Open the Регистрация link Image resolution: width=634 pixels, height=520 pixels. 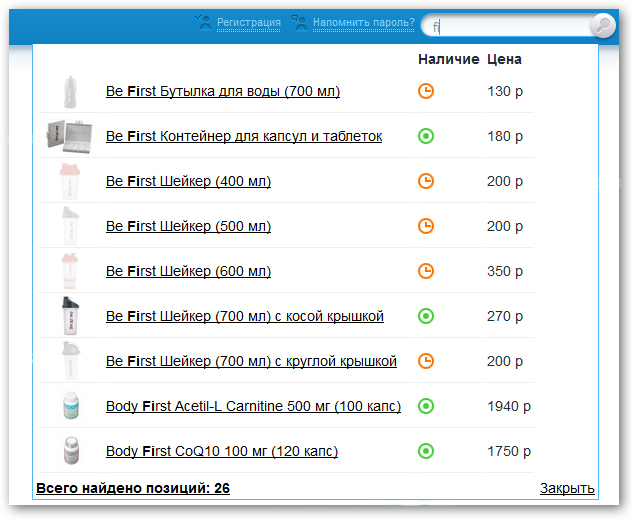[x=249, y=23]
